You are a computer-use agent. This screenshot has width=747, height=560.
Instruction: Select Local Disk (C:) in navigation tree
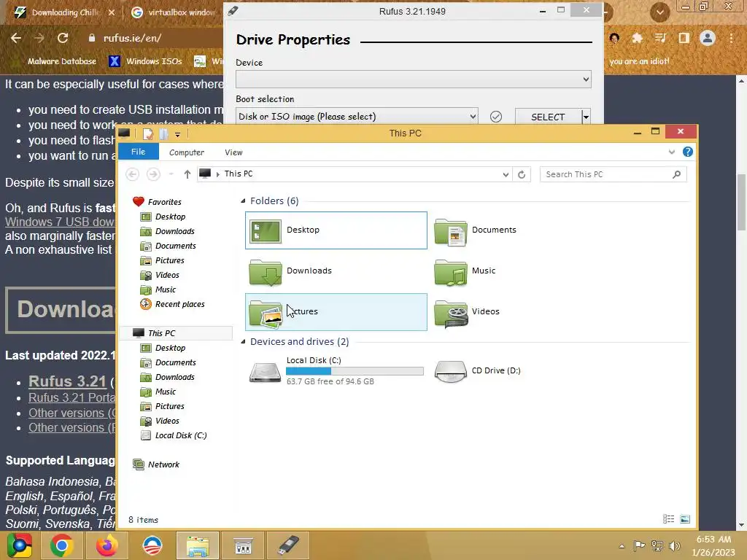[181, 436]
